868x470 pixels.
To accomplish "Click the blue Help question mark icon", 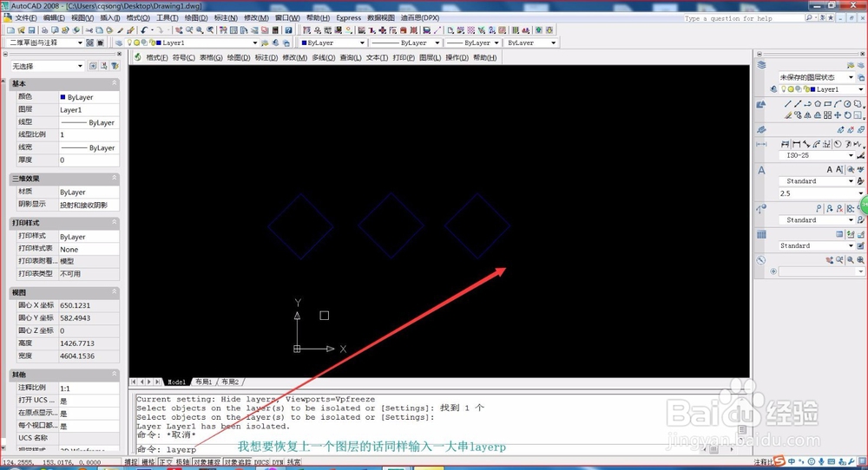I will click(288, 29).
